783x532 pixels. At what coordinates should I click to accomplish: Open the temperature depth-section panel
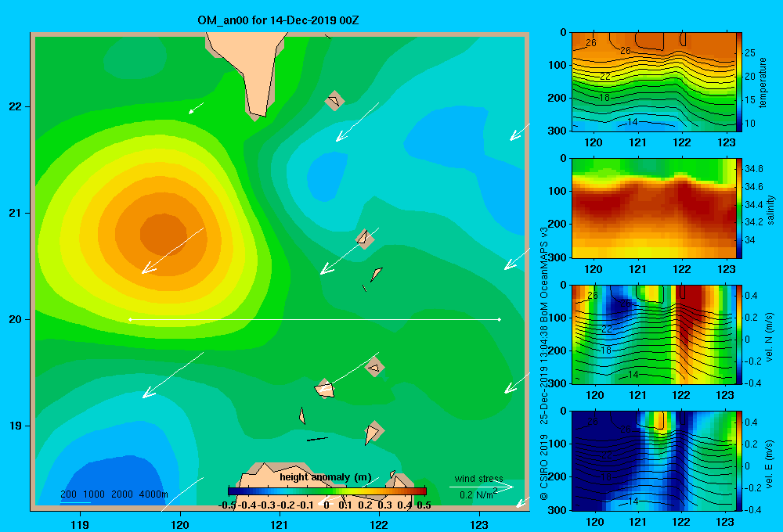653,82
